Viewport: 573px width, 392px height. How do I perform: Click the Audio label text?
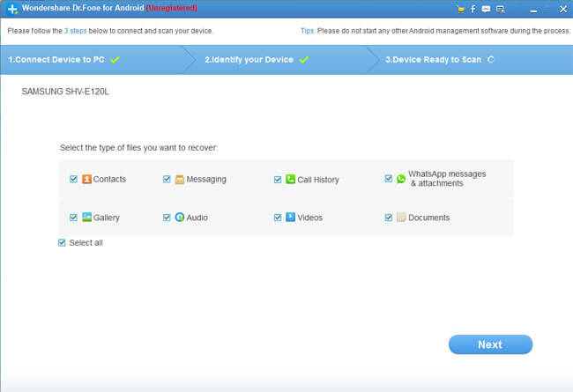point(197,218)
